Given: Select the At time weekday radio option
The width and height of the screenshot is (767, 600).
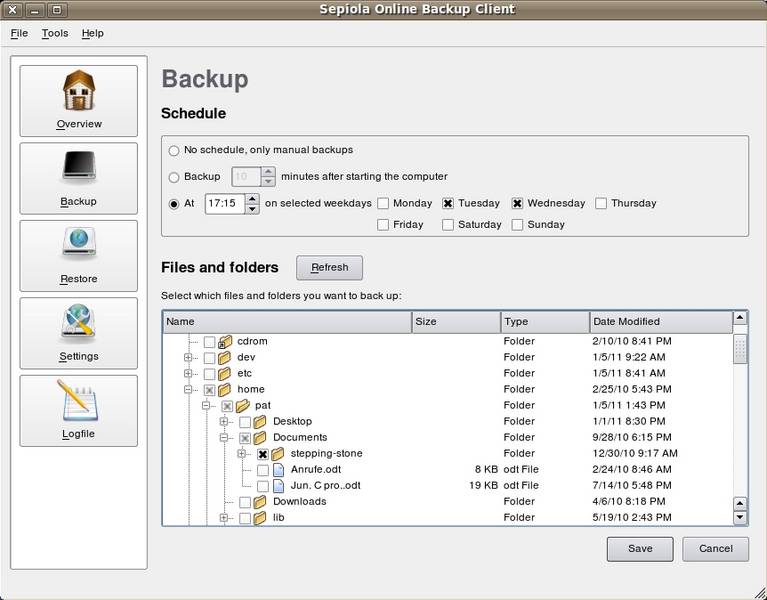Looking at the screenshot, I should click(174, 204).
